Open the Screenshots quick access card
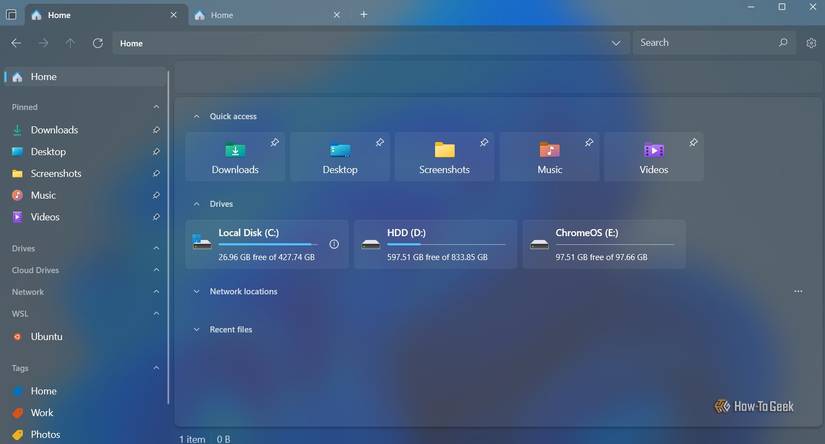This screenshot has height=444, width=825. click(445, 157)
